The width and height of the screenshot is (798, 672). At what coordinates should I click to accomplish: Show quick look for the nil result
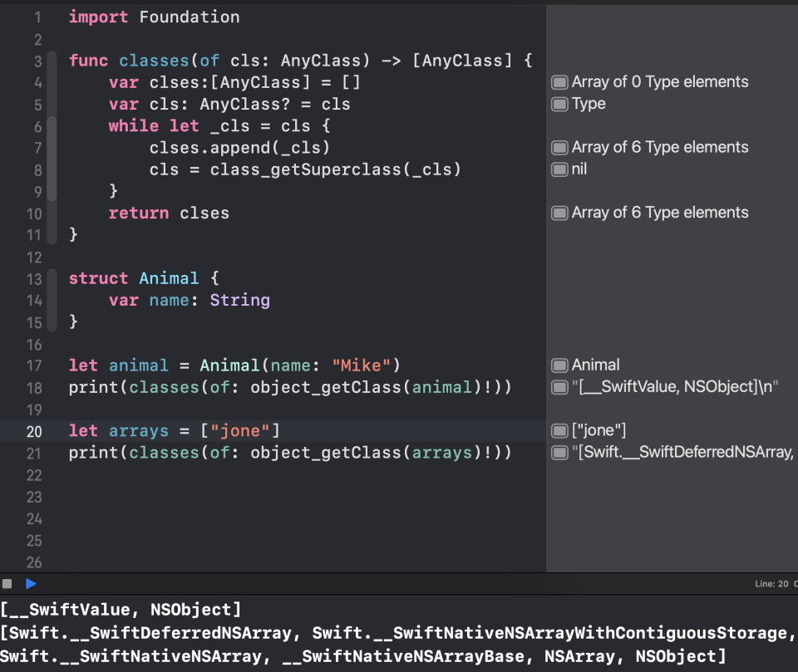pos(559,169)
